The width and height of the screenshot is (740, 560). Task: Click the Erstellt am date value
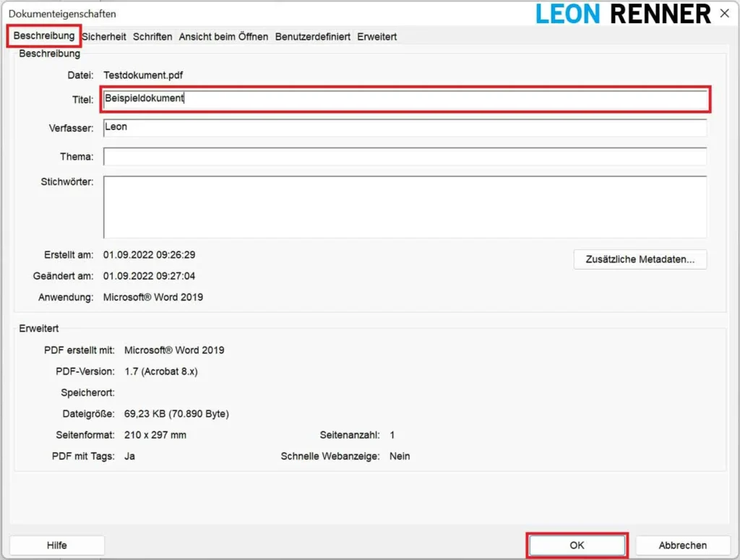149,255
